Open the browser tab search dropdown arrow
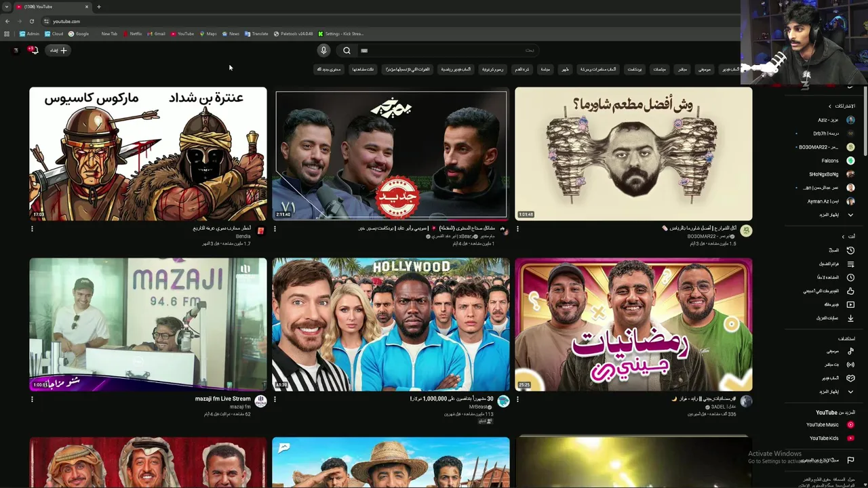Viewport: 868px width, 488px height. [x=6, y=7]
